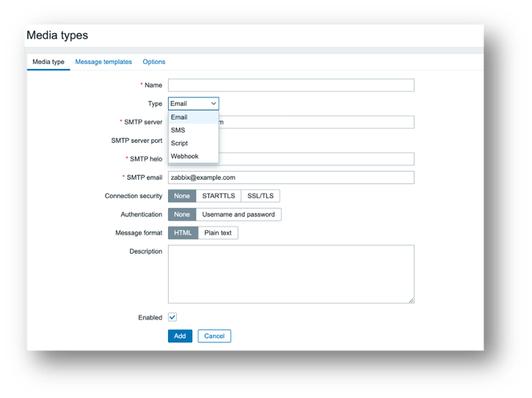
Task: Click the SMTP server input field
Action: (316, 122)
